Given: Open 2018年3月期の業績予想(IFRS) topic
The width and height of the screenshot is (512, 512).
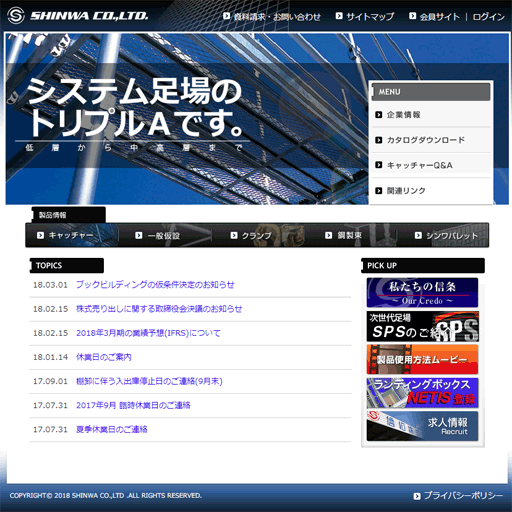Looking at the screenshot, I should click(148, 333).
